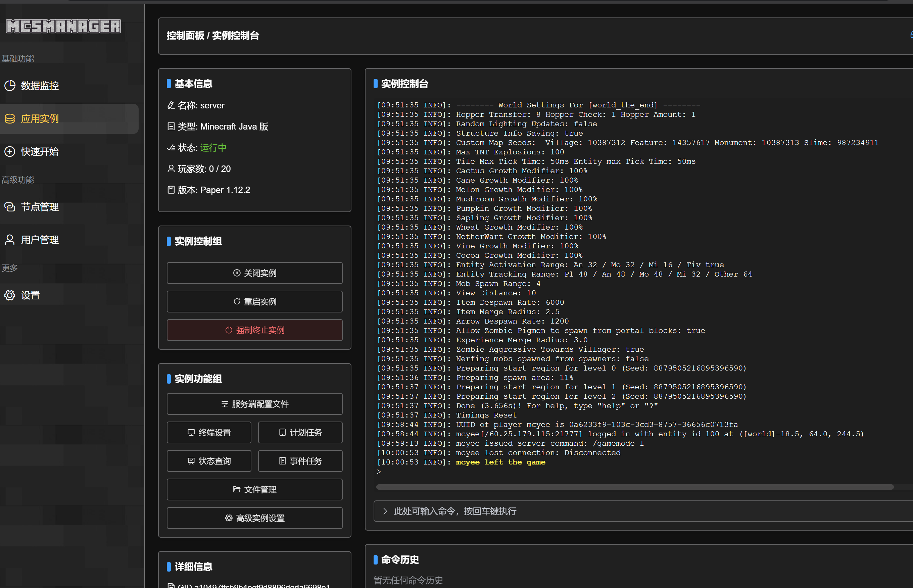
Task: Open 快速开始 in the sidebar
Action: pyautogui.click(x=69, y=152)
